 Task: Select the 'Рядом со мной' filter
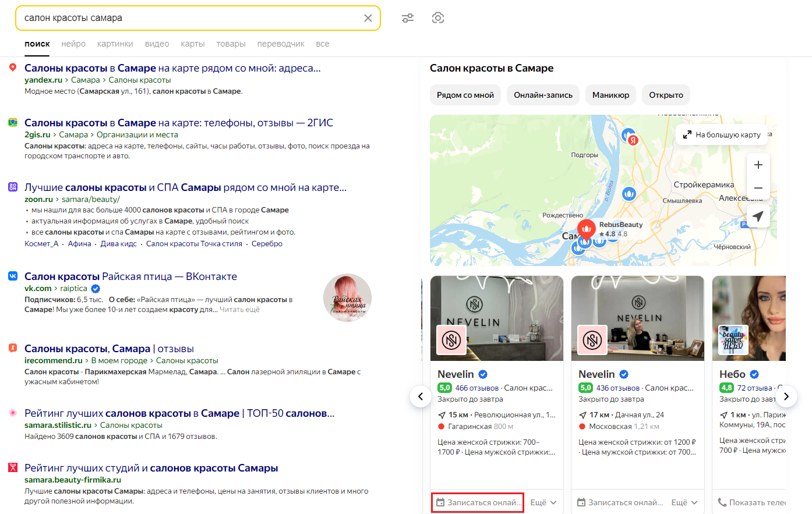465,95
